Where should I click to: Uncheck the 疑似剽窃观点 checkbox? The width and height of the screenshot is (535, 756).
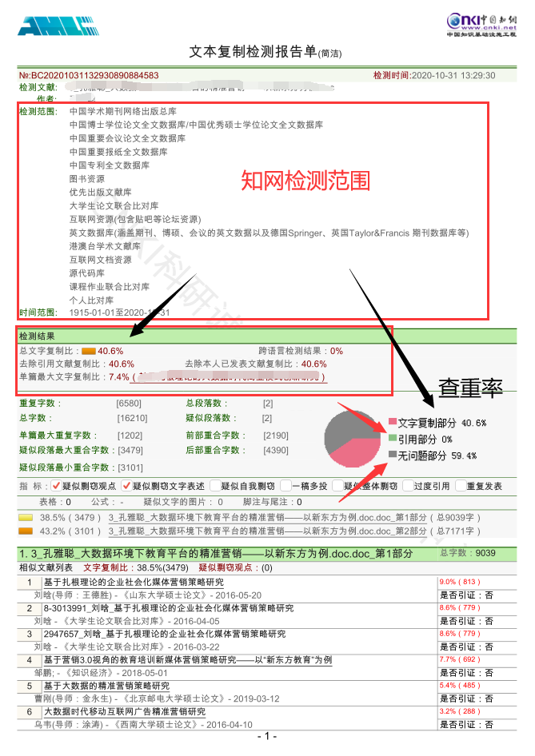click(x=56, y=486)
